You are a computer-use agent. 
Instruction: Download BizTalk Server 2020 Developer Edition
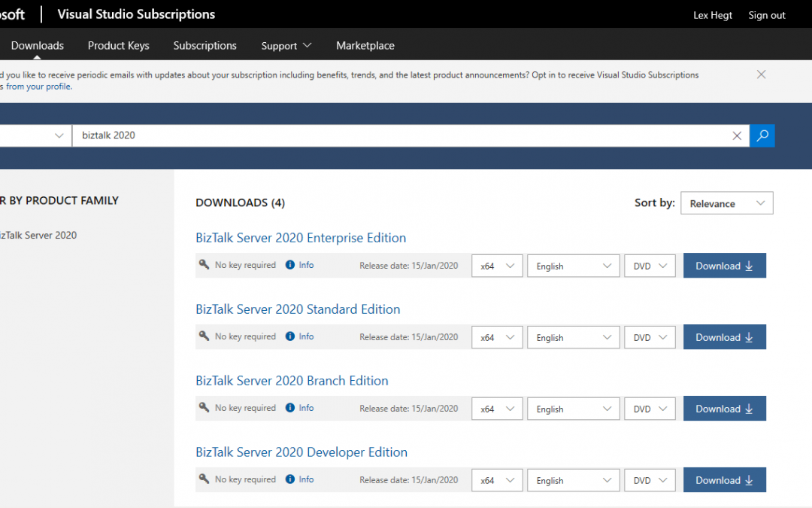point(725,480)
